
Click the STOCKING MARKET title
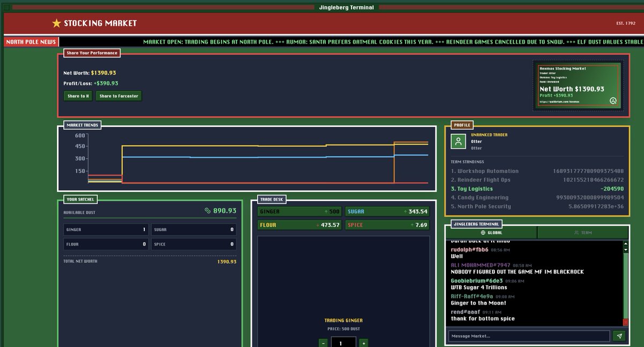pos(100,23)
